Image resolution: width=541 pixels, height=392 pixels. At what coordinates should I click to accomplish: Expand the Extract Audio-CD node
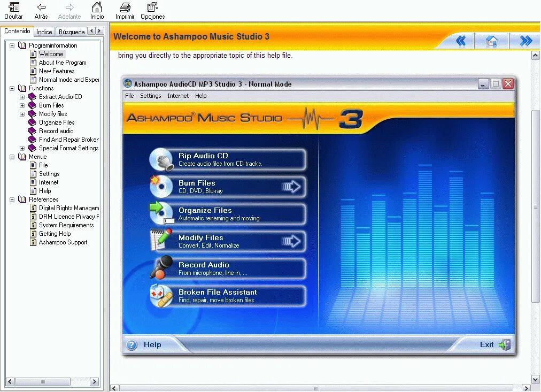[x=22, y=97]
